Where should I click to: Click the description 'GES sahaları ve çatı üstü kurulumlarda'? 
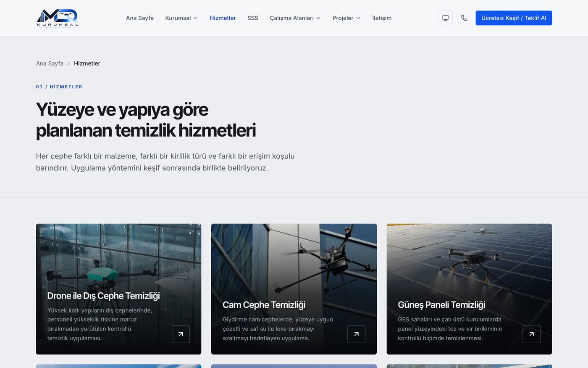pyautogui.click(x=450, y=329)
